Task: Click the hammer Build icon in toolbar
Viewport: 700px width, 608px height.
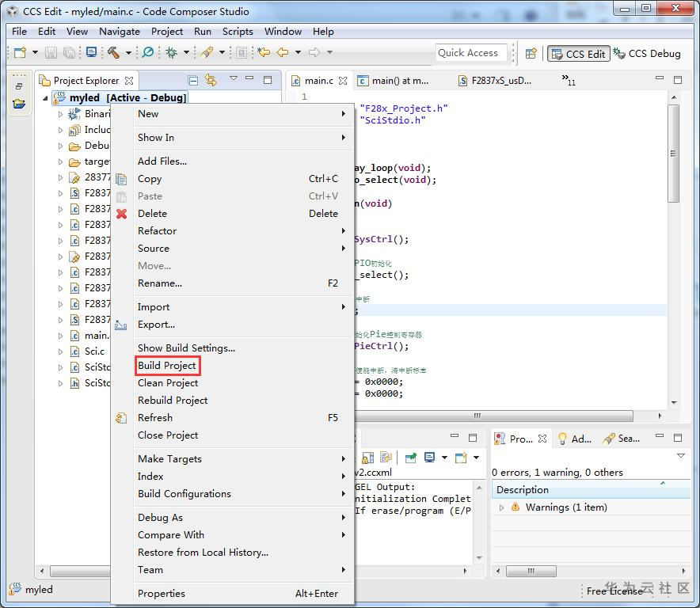Action: click(113, 53)
